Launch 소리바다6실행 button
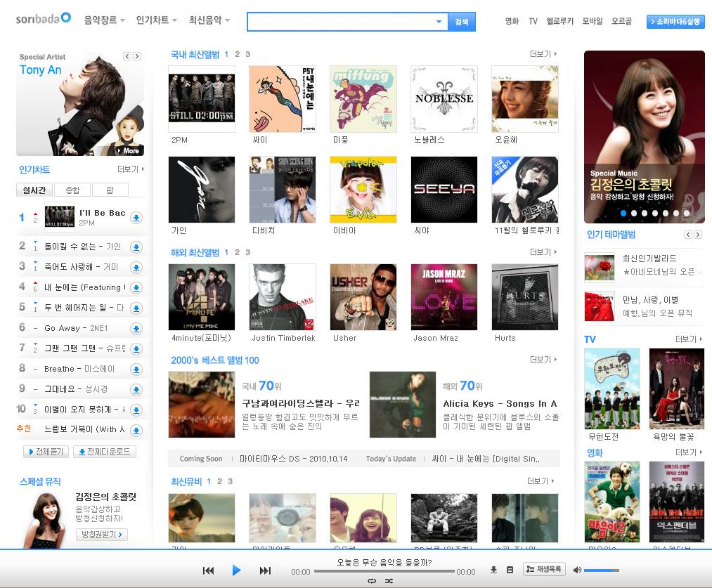 point(675,21)
